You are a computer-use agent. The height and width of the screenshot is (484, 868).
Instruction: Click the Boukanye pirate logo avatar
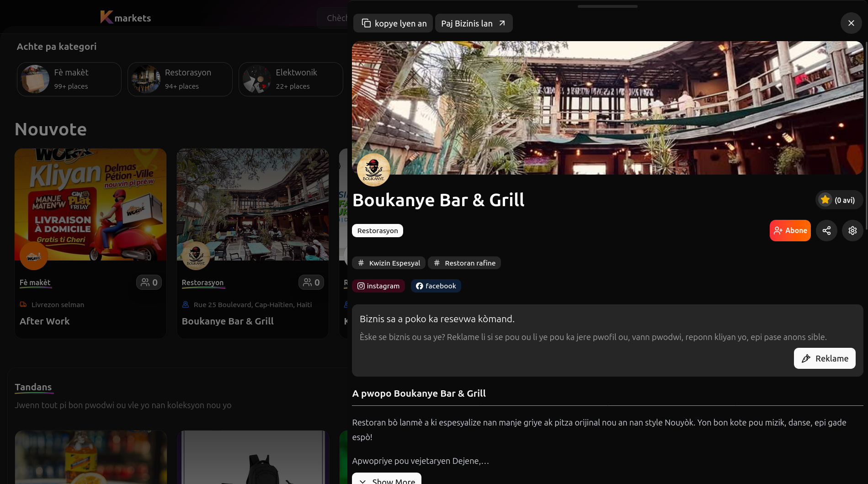[x=373, y=170]
